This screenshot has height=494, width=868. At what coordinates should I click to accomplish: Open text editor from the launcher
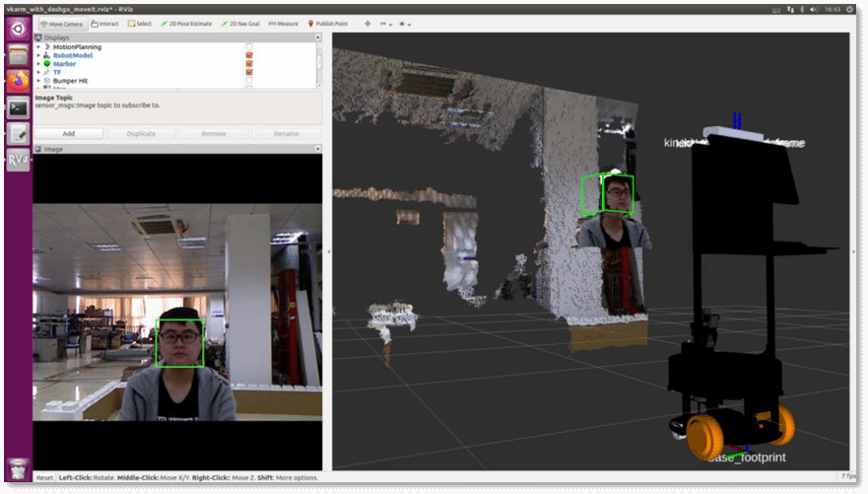point(19,133)
